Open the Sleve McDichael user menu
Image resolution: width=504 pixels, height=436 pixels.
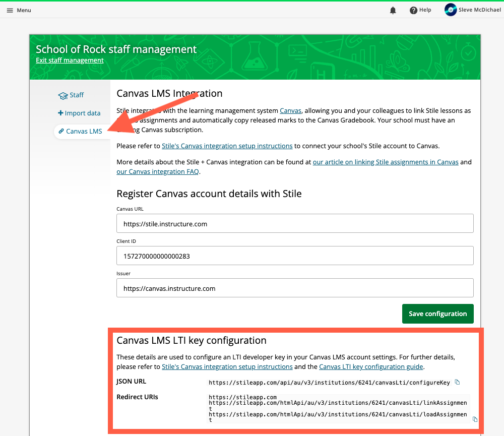tap(473, 10)
